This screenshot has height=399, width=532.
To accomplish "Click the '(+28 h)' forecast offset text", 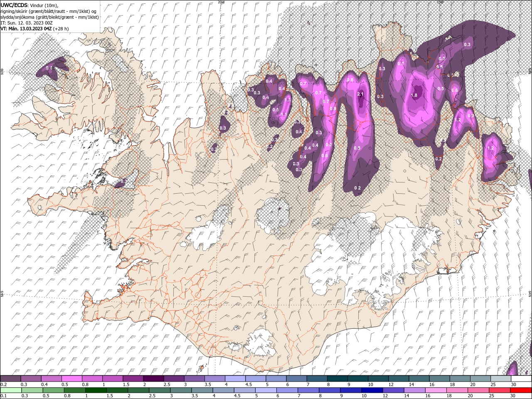I will click(61, 29).
